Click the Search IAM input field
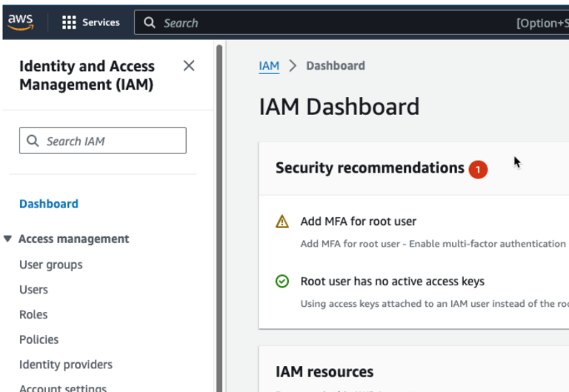 click(103, 141)
